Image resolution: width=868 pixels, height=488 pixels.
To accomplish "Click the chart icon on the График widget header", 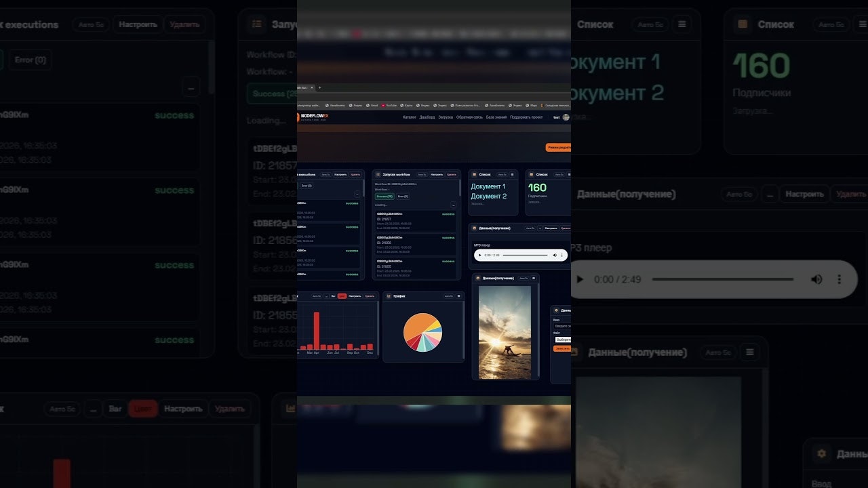I will (x=389, y=296).
